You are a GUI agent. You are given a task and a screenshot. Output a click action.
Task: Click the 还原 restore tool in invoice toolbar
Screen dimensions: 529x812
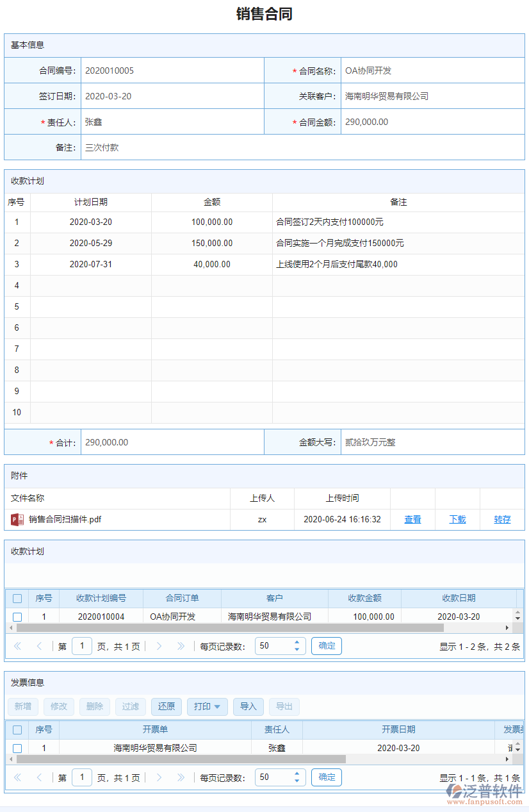coord(167,706)
